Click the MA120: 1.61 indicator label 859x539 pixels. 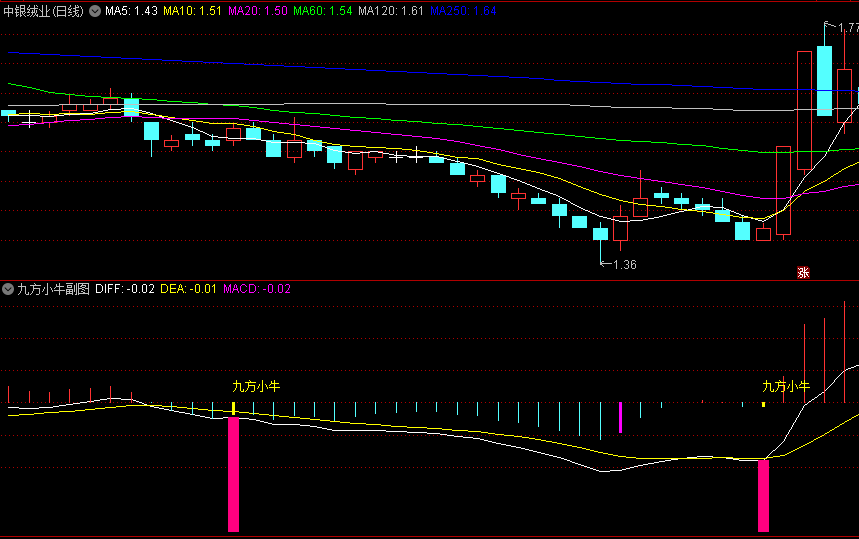391,11
